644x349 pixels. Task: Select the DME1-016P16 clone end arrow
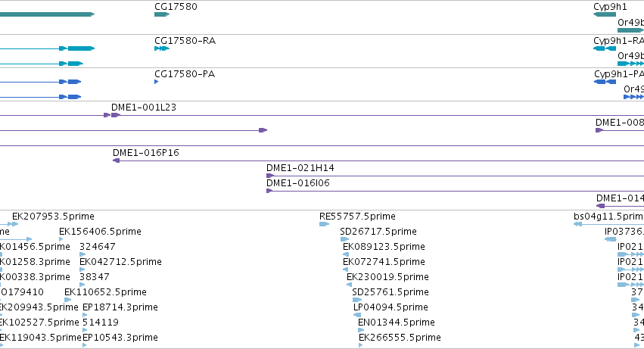point(117,160)
